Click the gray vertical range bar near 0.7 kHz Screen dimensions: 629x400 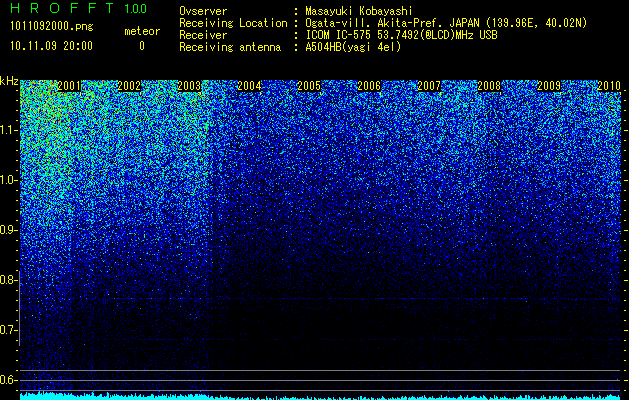pyautogui.click(x=19, y=308)
